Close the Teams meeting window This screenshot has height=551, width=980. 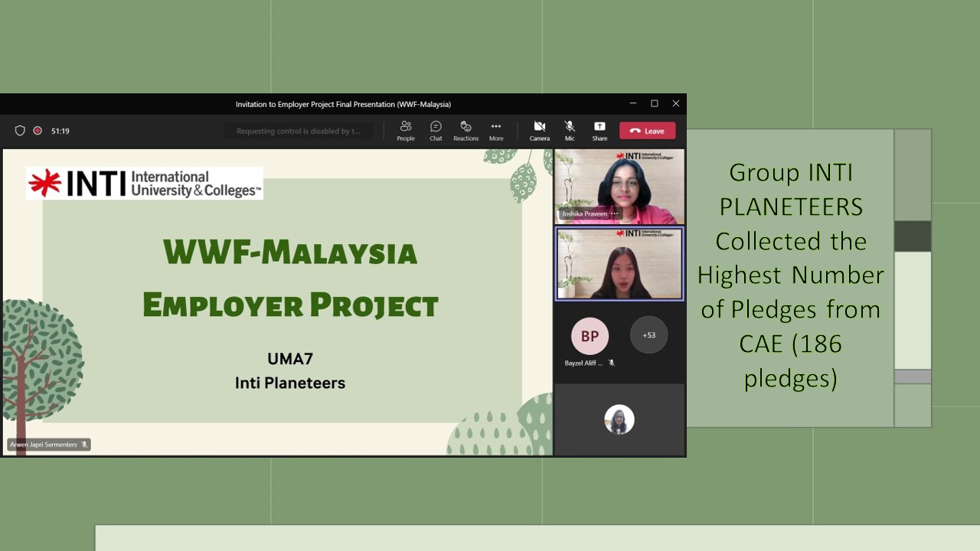click(x=676, y=103)
